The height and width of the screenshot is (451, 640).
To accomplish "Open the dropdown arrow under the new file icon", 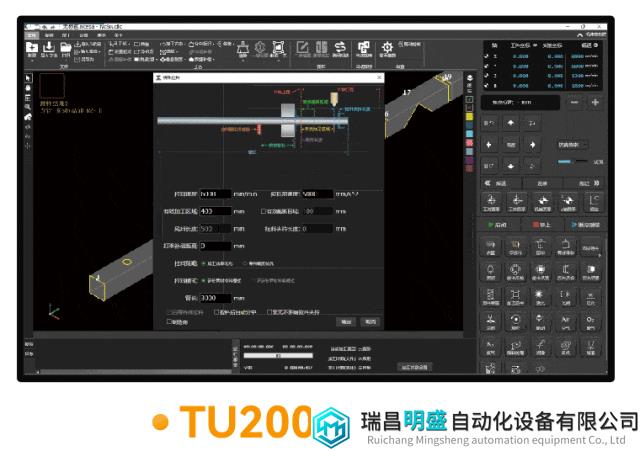I will click(x=32, y=61).
